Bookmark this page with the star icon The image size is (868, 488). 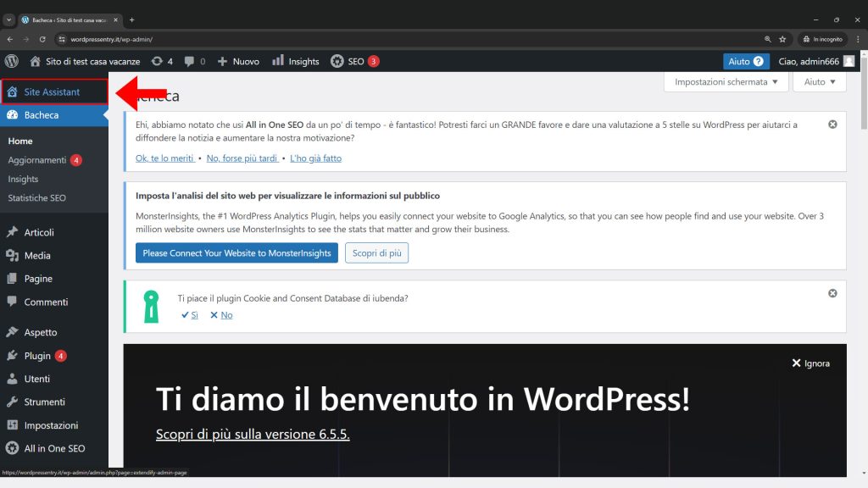coord(782,39)
